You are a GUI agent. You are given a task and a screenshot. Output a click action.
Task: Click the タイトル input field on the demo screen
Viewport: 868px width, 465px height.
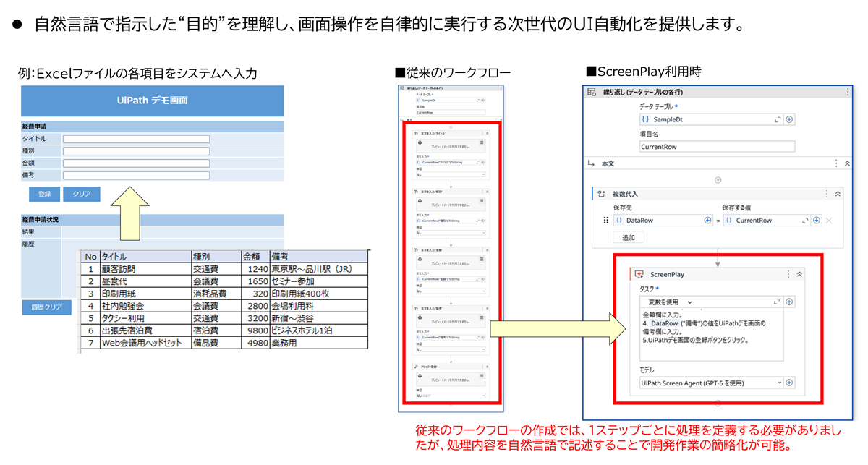point(136,139)
